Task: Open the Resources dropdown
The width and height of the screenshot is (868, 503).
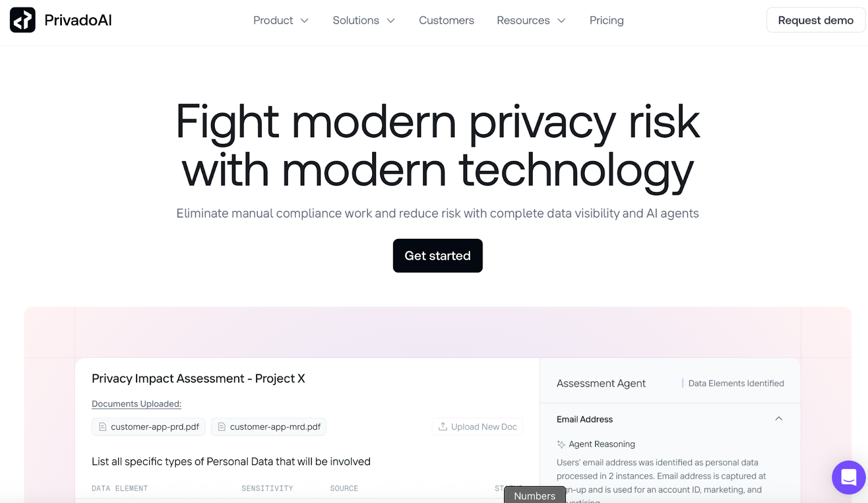Action: [531, 20]
